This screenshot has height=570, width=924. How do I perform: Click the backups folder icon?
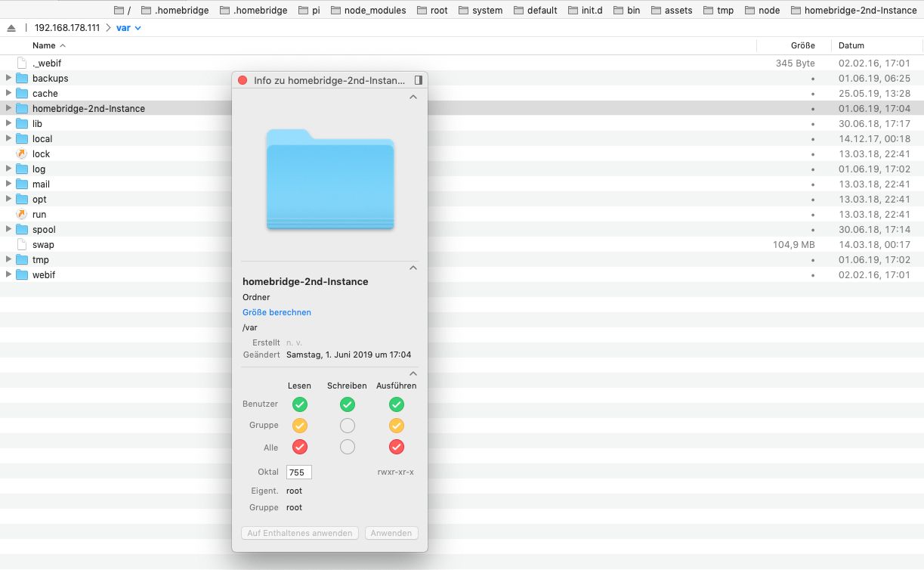[x=21, y=79]
